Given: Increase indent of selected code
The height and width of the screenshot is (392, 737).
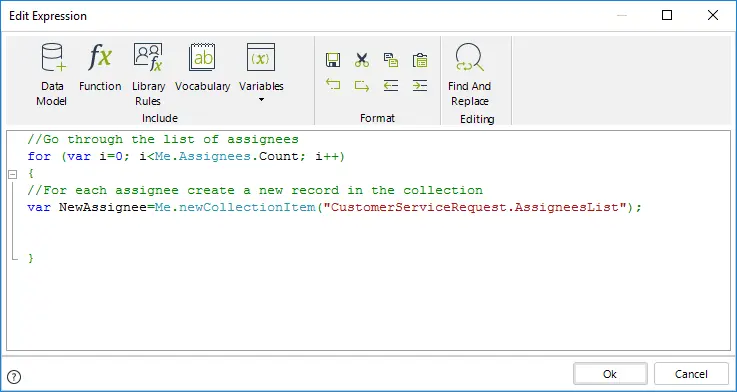Looking at the screenshot, I should point(420,85).
